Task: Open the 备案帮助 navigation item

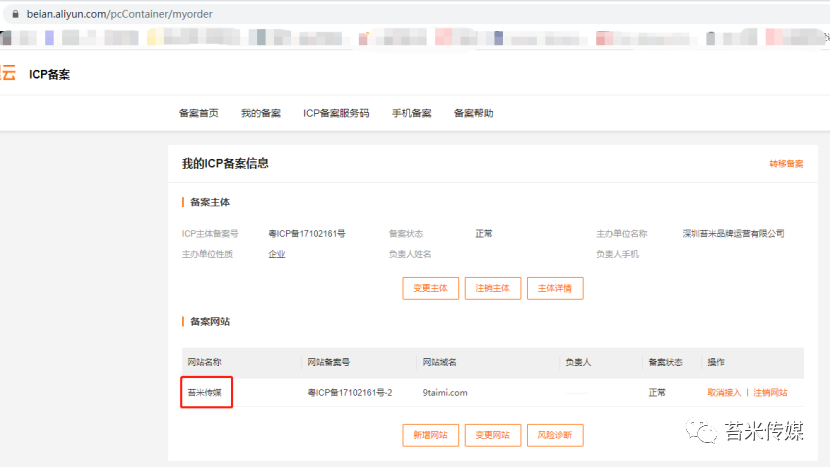Action: [473, 113]
